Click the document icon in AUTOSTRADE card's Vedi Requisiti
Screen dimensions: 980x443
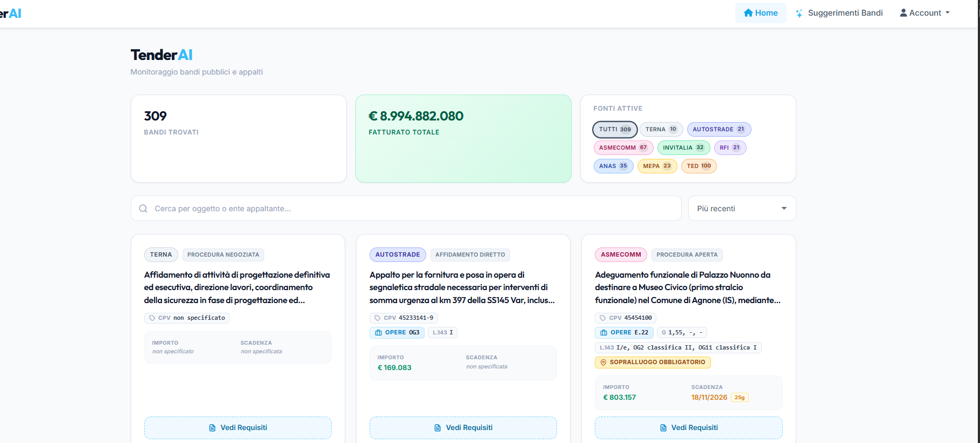pos(438,428)
